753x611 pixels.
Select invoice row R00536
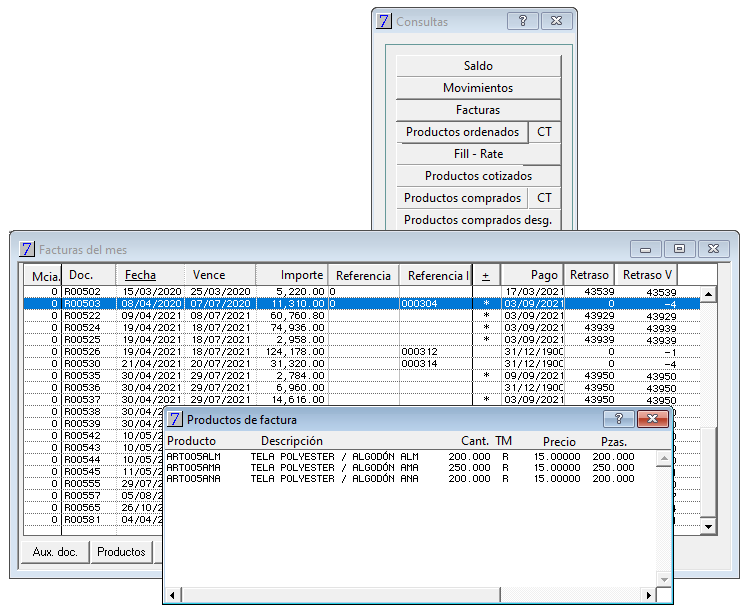point(362,388)
